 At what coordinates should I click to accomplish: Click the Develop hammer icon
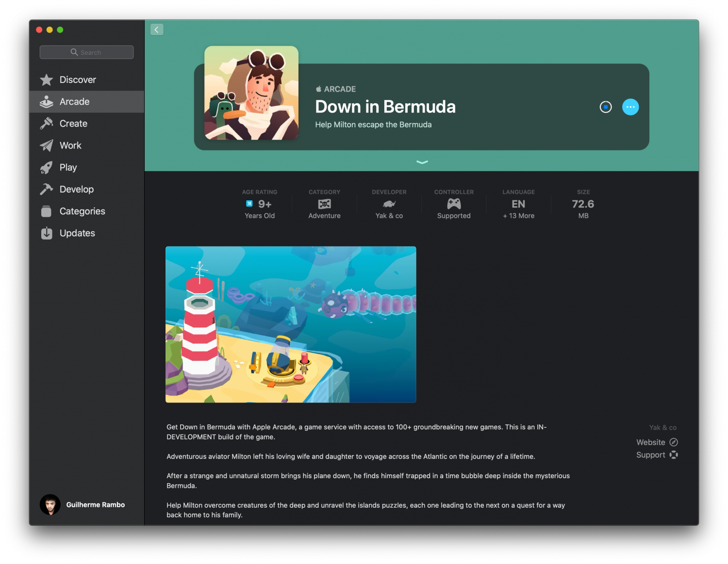click(47, 189)
